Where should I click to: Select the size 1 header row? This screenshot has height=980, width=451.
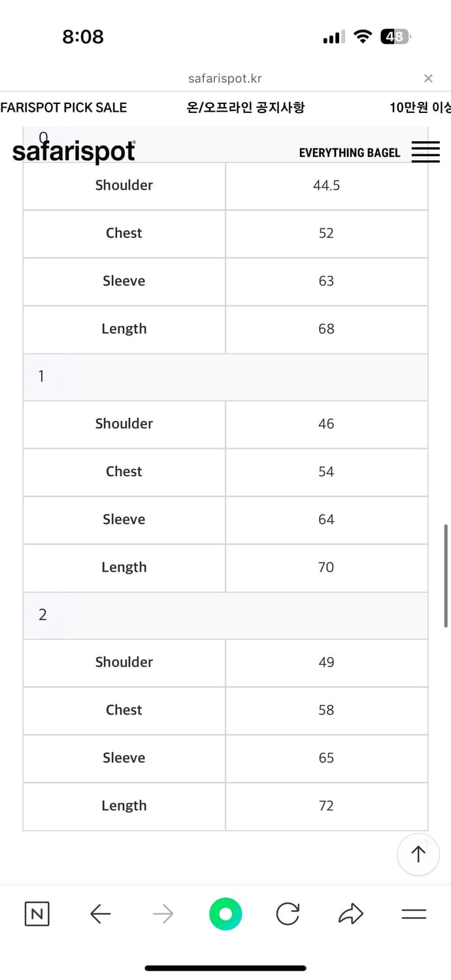tap(225, 377)
